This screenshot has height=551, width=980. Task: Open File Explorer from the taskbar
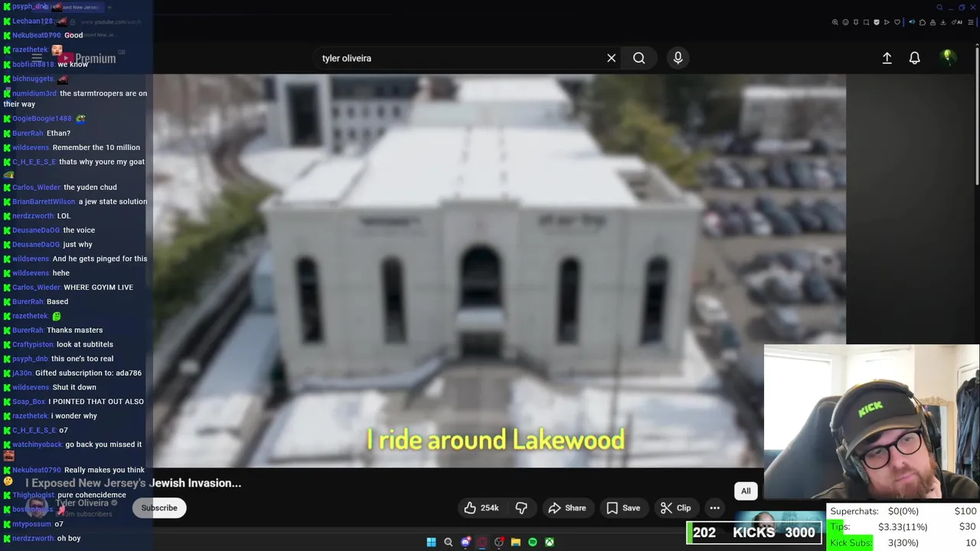[516, 542]
